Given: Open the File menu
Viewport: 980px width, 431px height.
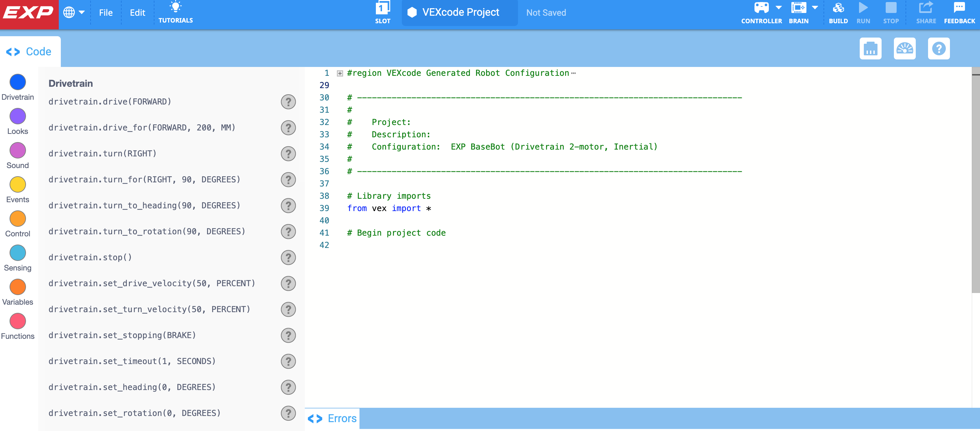Looking at the screenshot, I should (105, 13).
